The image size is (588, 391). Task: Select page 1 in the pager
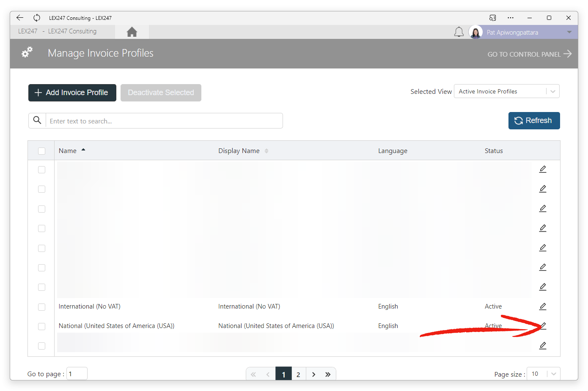pos(283,374)
